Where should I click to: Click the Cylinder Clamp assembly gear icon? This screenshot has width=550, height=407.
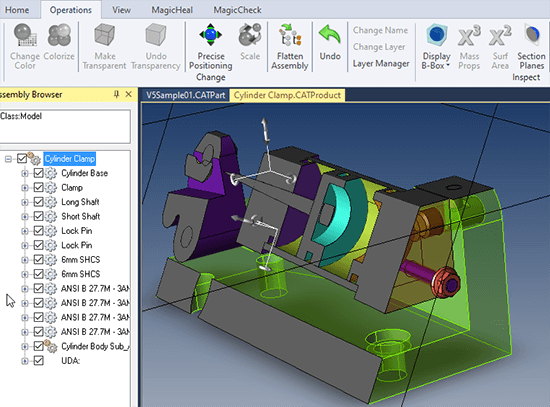[x=34, y=159]
